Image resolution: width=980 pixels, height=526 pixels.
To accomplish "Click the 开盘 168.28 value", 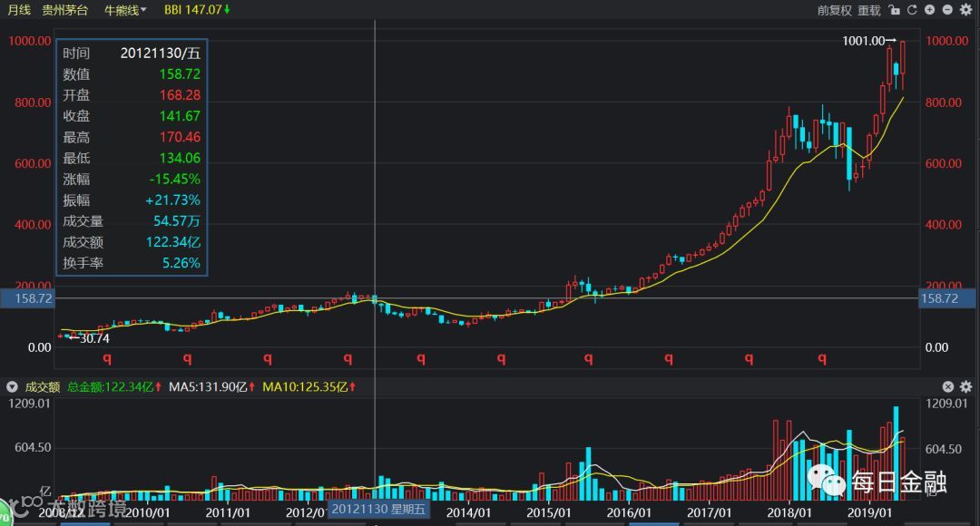I will 180,95.
